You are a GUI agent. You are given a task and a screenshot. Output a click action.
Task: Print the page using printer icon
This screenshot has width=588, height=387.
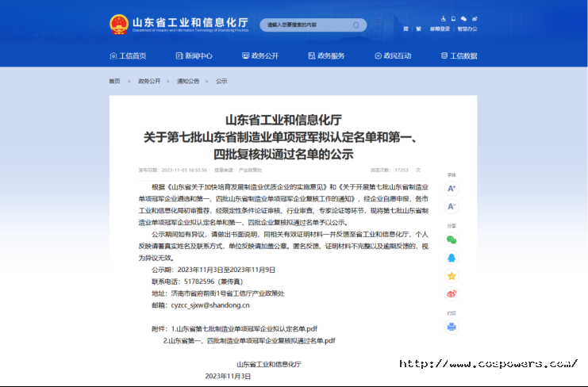(452, 325)
